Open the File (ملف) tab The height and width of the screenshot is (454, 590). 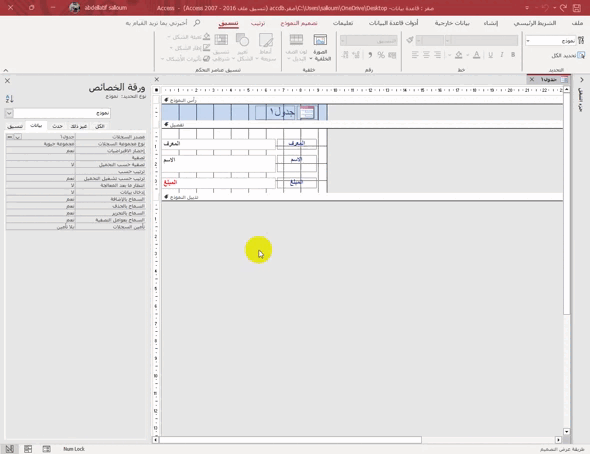pos(577,23)
